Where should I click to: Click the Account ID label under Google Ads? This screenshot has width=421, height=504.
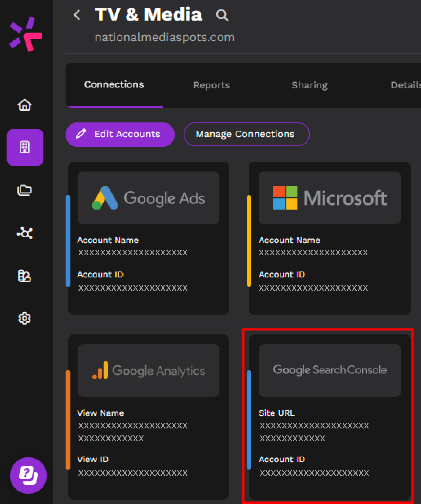(x=100, y=275)
